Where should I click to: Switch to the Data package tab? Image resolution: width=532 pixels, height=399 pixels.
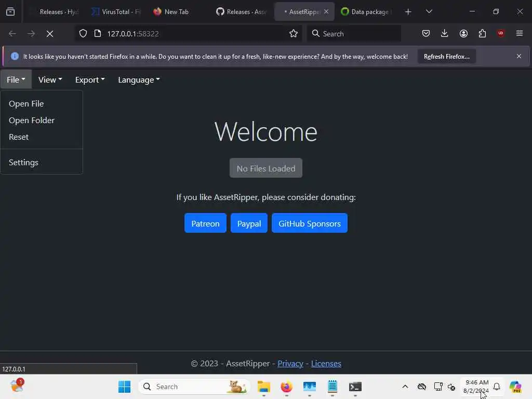[x=367, y=12]
